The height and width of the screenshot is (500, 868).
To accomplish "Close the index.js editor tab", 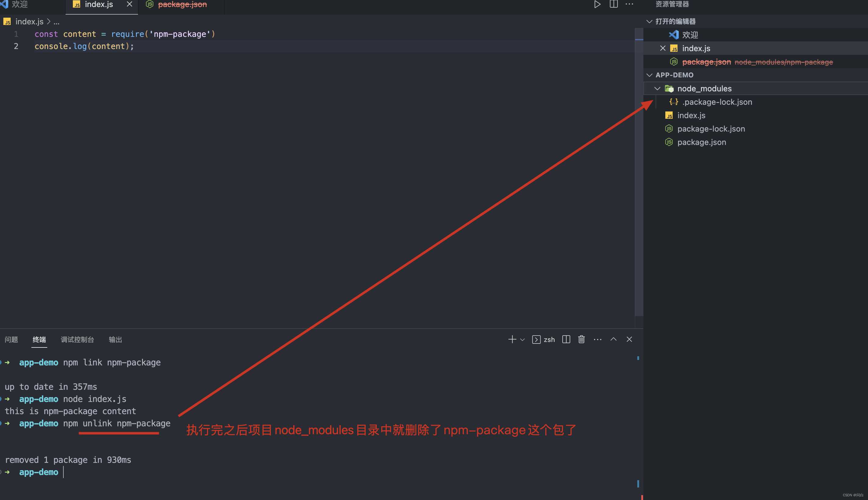I will (x=130, y=5).
